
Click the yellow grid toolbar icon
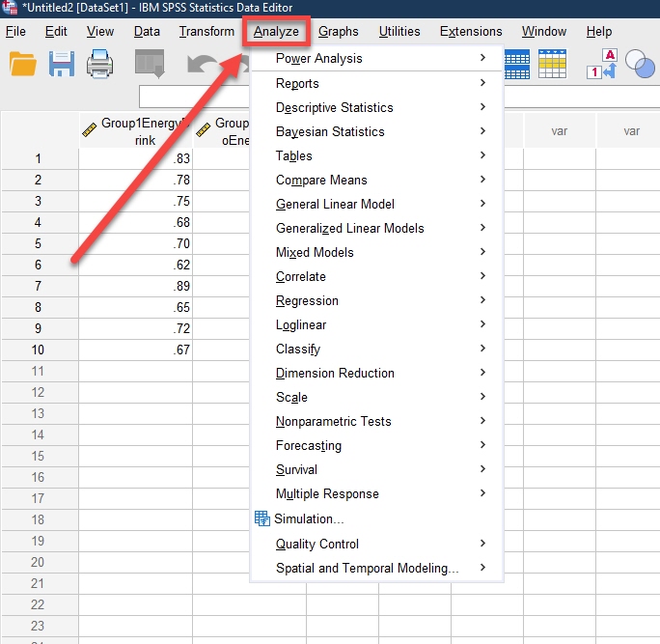pyautogui.click(x=552, y=64)
